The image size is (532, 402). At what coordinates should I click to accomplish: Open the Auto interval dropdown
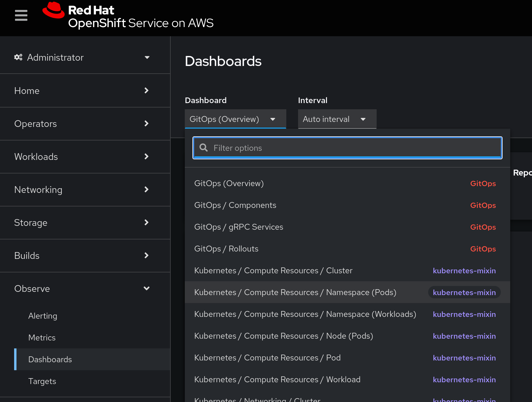pyautogui.click(x=337, y=119)
